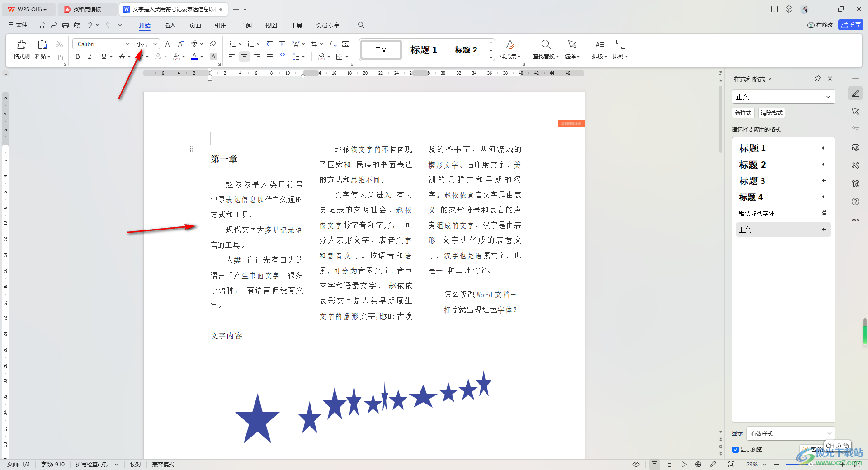Toggle center alignment
868x470 pixels.
click(x=244, y=56)
